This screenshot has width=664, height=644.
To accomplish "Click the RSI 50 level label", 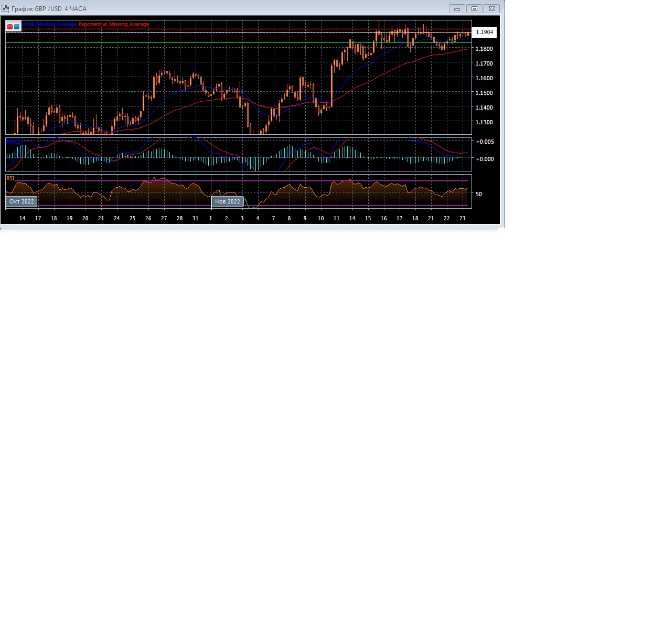I will (x=478, y=194).
